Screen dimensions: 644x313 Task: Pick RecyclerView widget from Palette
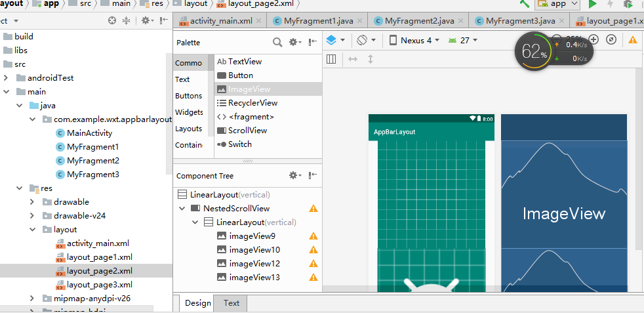[x=268, y=102]
